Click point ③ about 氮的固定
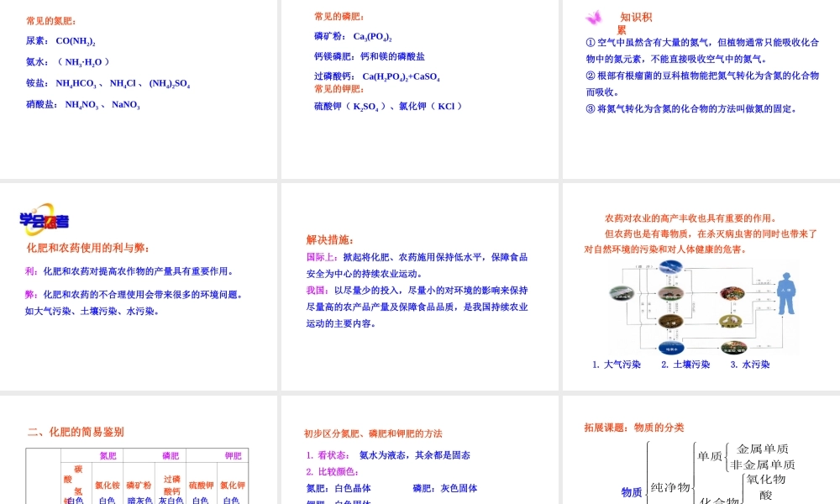Screen dimensions: 840x504 tap(691, 108)
